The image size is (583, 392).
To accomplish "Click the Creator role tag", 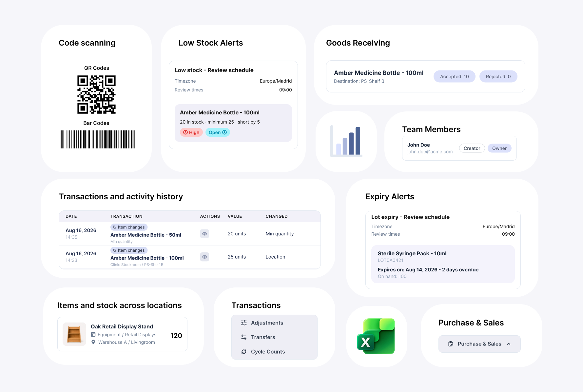I will pos(472,148).
